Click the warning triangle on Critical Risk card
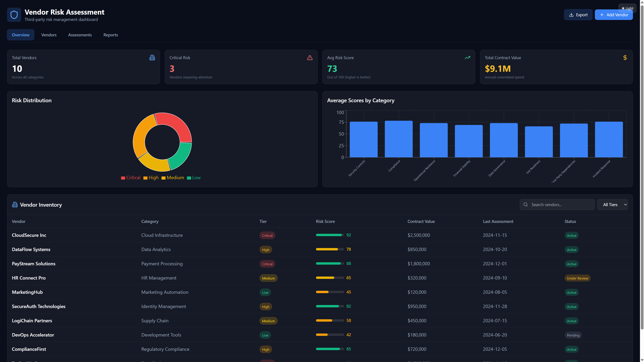The image size is (644, 362). (x=310, y=57)
